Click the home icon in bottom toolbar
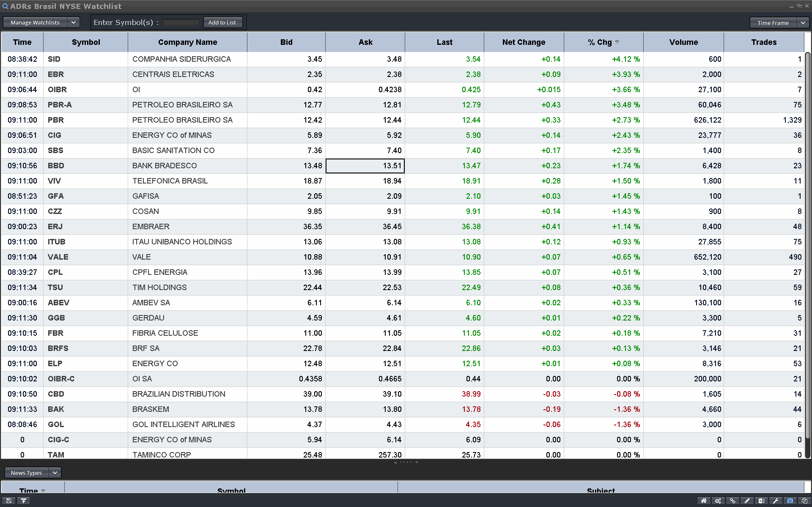 pos(704,501)
